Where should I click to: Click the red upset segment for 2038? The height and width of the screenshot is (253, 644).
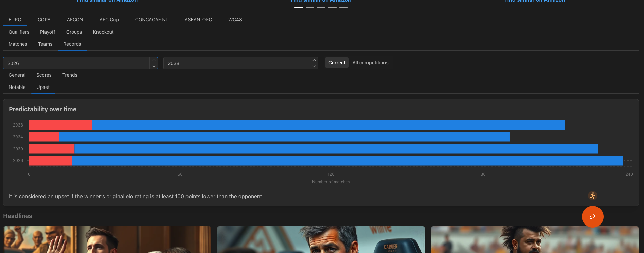click(60, 125)
